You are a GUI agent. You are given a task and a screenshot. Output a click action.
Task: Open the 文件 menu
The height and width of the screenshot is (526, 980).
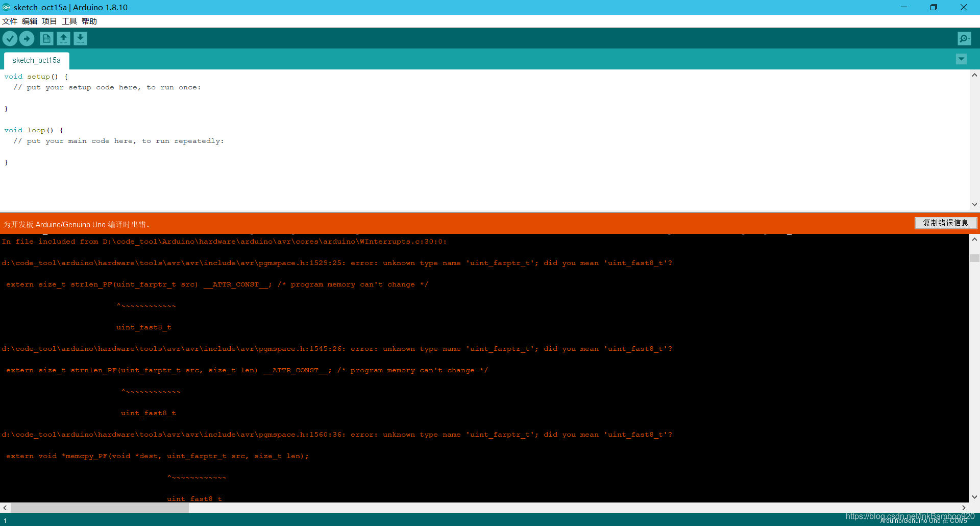(x=10, y=21)
